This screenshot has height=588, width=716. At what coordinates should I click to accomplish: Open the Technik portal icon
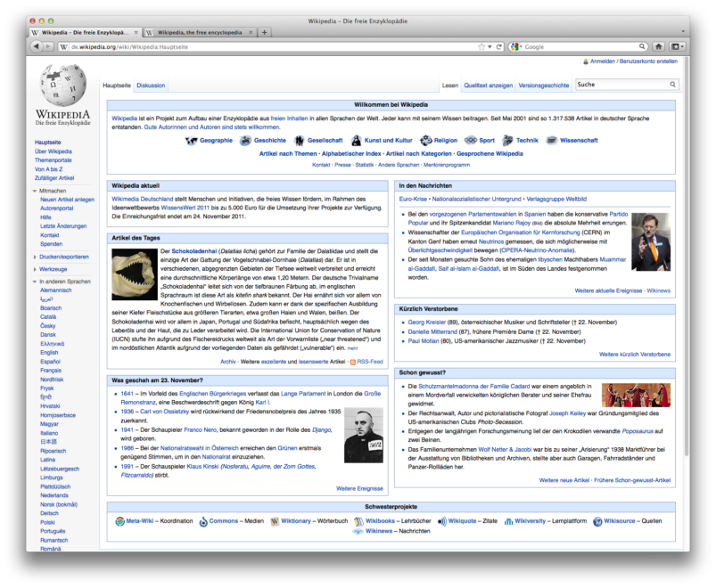[507, 141]
